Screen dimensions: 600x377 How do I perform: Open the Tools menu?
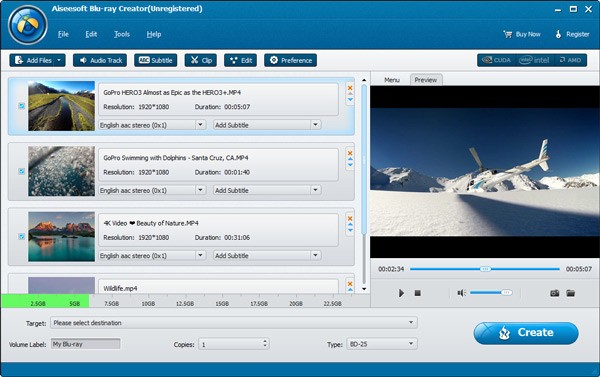[x=122, y=34]
